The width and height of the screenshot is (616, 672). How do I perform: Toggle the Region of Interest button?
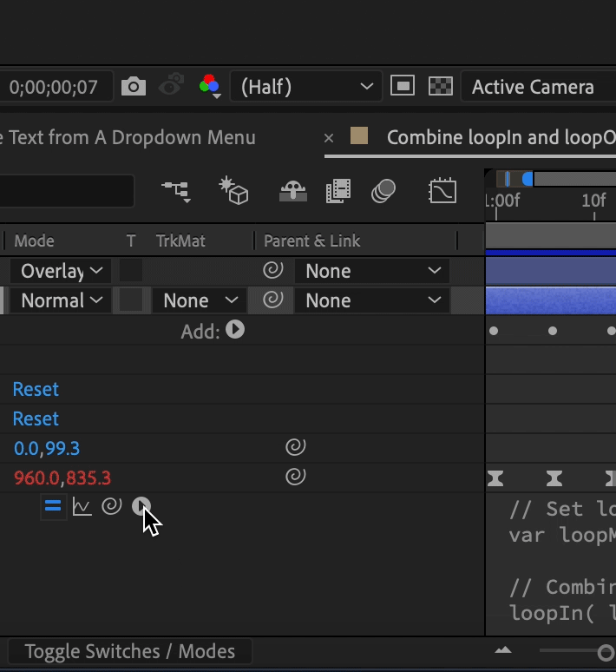403,86
